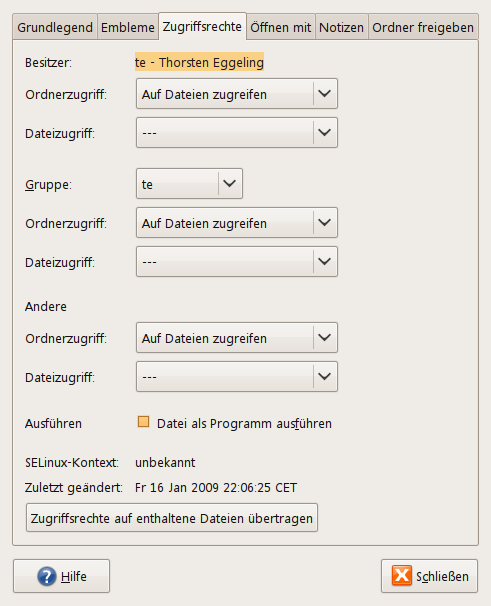Click 'Zugriffsrechte auf enthaltene Dateien übertragen' button

[x=172, y=518]
